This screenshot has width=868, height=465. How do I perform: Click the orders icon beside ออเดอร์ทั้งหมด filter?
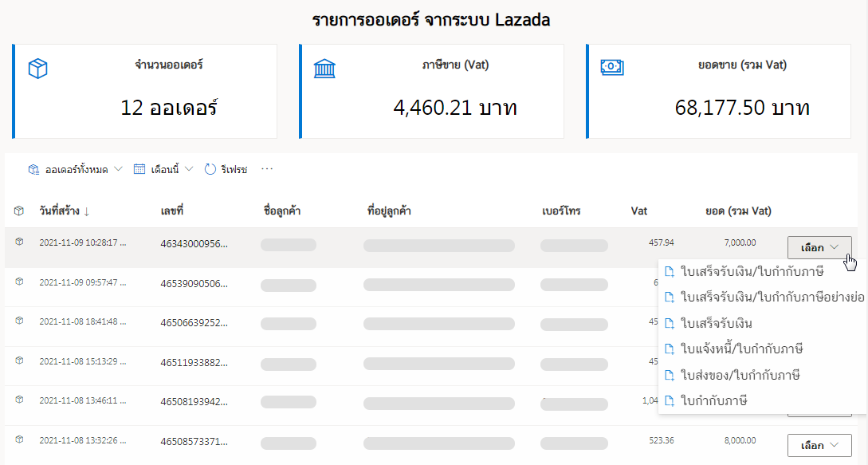click(x=33, y=168)
